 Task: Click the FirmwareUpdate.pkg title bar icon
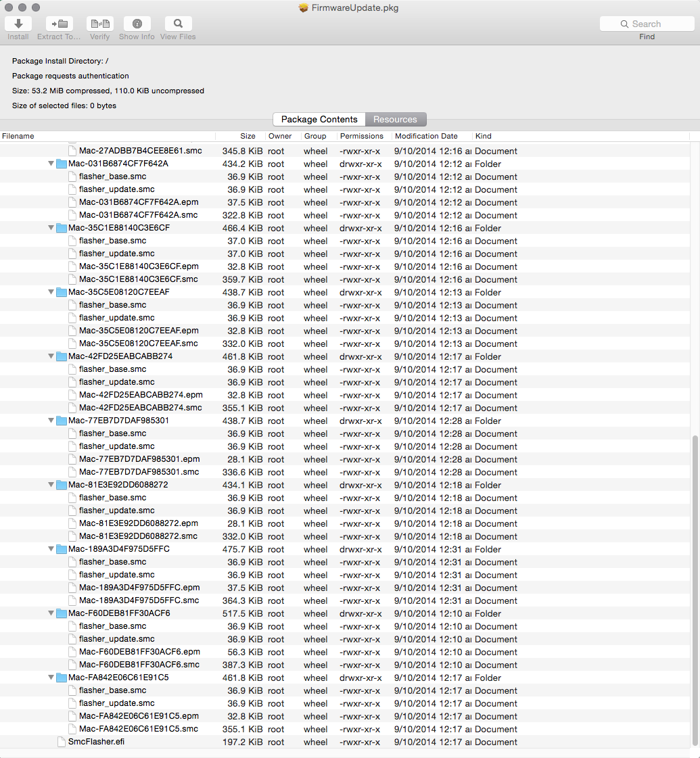(x=304, y=7)
